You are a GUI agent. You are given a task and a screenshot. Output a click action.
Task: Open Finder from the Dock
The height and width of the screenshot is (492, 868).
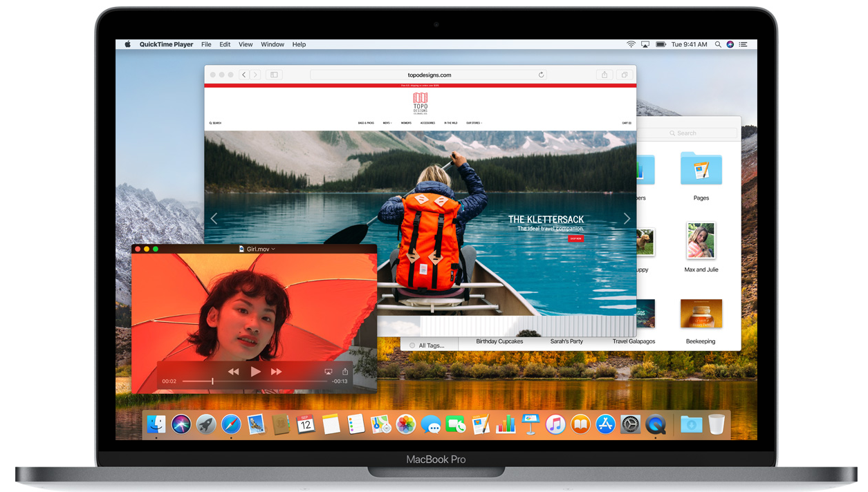click(156, 424)
